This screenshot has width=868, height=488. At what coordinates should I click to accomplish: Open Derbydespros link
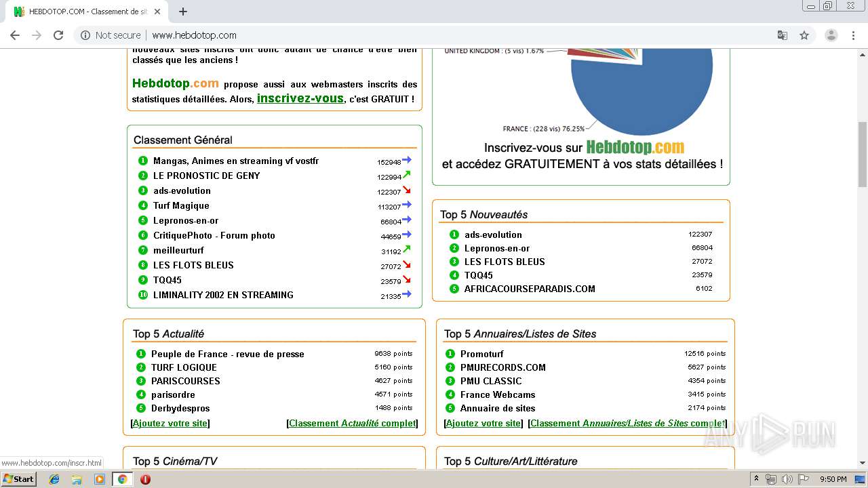click(x=180, y=408)
